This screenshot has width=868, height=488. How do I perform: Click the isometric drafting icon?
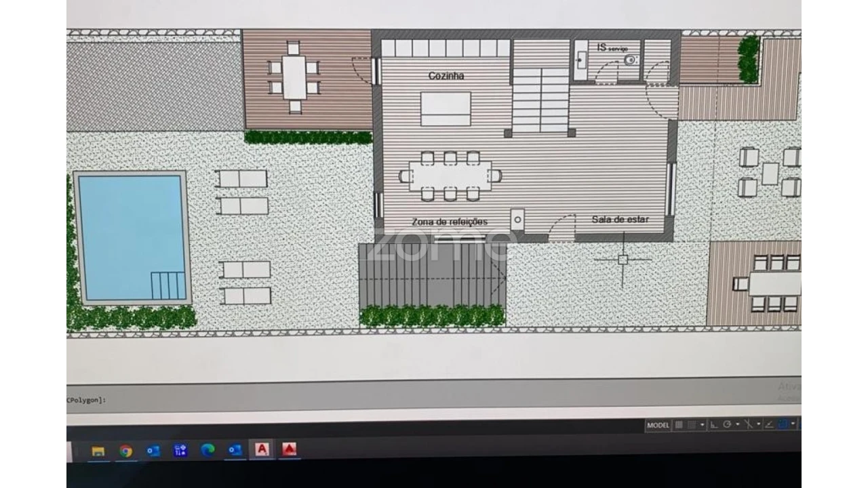[748, 425]
